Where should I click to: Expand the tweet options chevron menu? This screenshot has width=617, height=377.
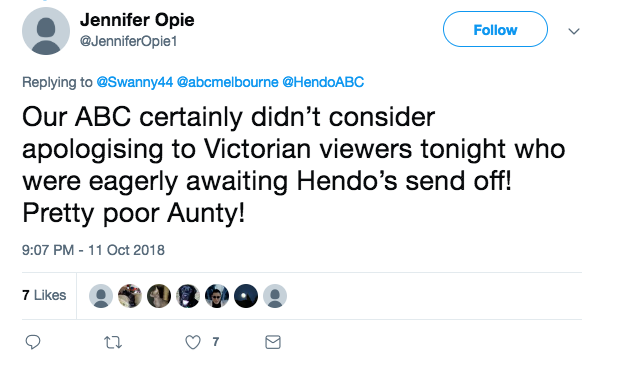[x=574, y=31]
